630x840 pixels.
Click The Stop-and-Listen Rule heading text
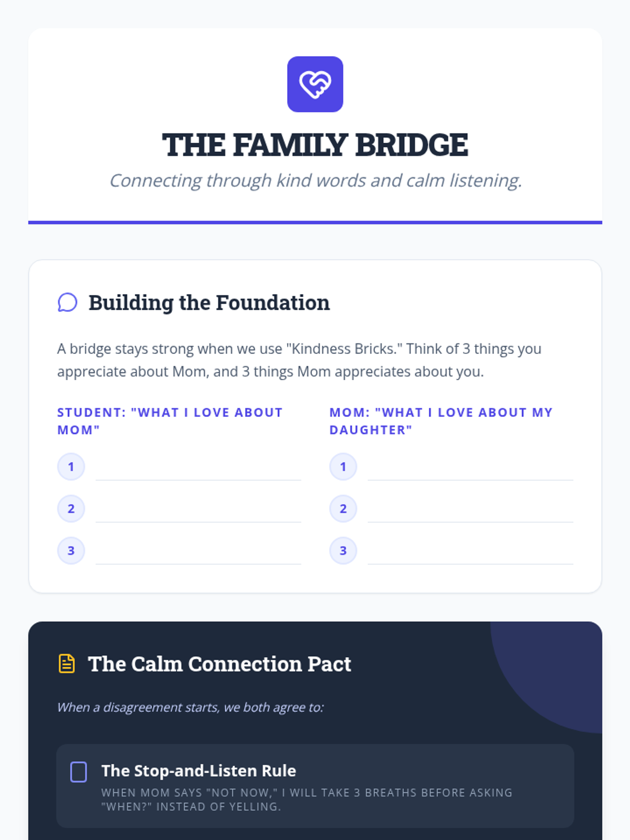coord(198,771)
